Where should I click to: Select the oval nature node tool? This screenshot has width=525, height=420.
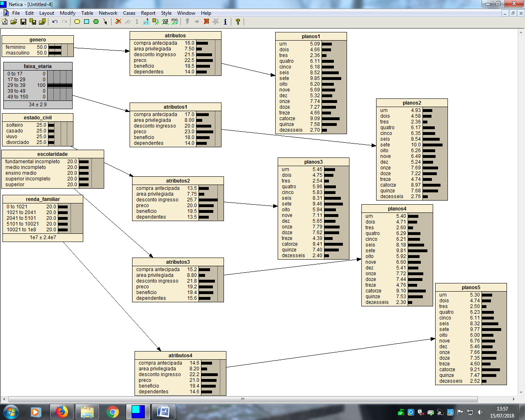tap(77, 22)
